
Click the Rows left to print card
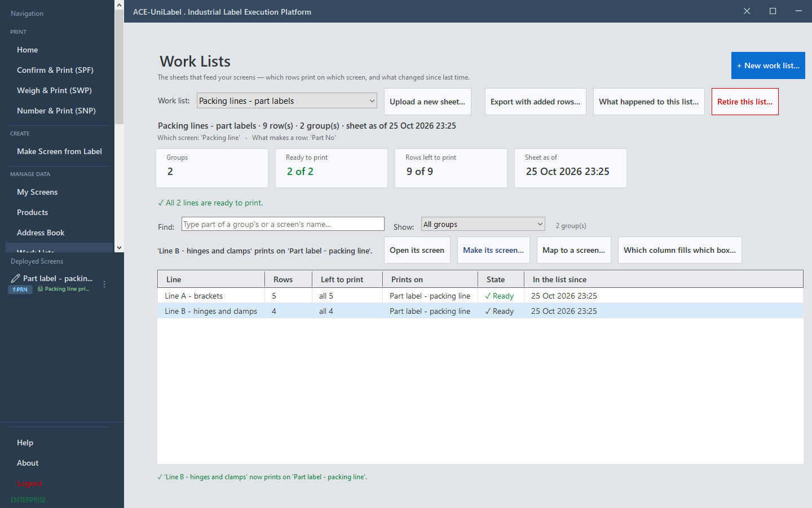point(451,168)
